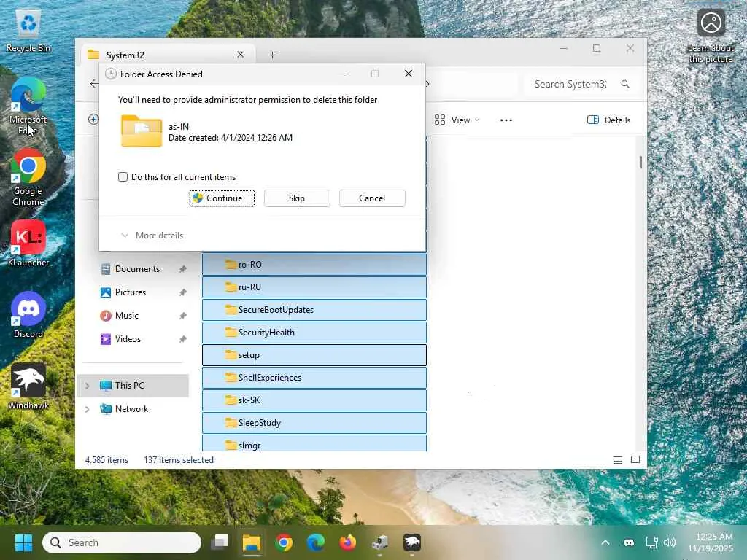Open Edge from the taskbar

[x=315, y=542]
